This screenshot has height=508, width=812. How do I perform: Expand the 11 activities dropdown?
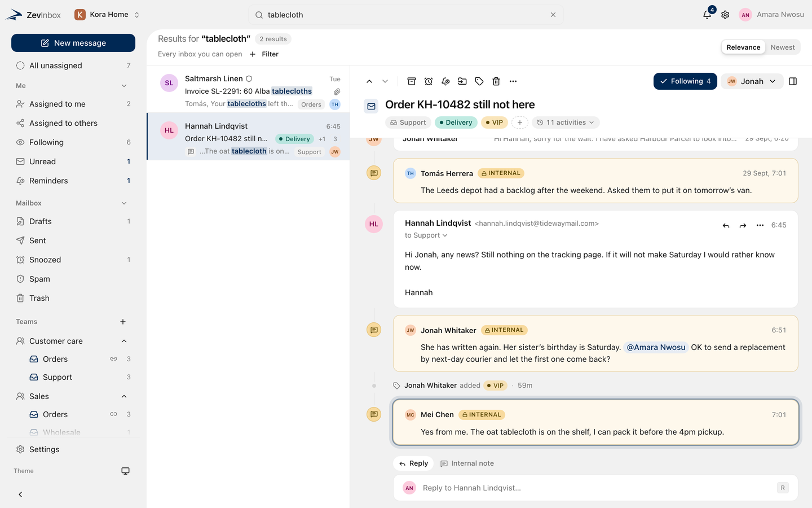coord(566,122)
